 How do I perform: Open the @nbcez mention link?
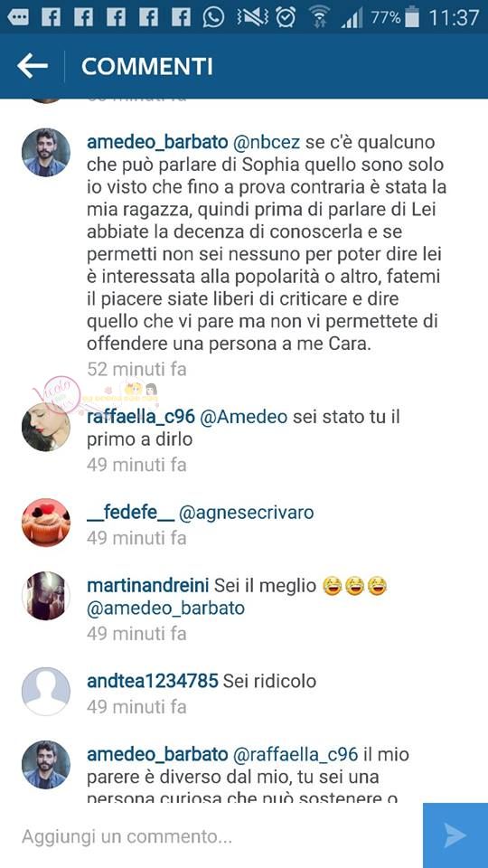coord(267,143)
